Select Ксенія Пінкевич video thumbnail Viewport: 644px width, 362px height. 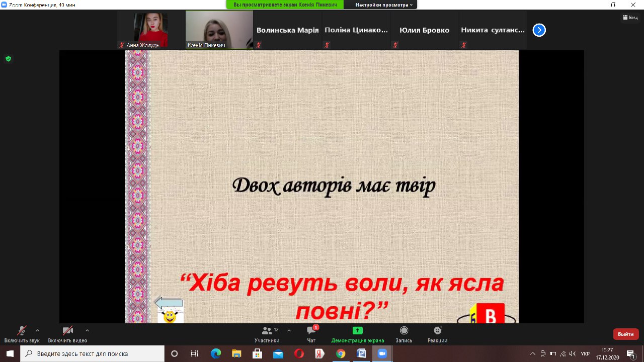click(219, 30)
